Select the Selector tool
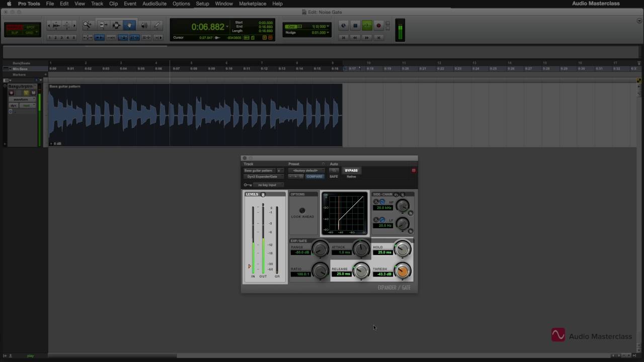The height and width of the screenshot is (362, 644). pos(116,25)
